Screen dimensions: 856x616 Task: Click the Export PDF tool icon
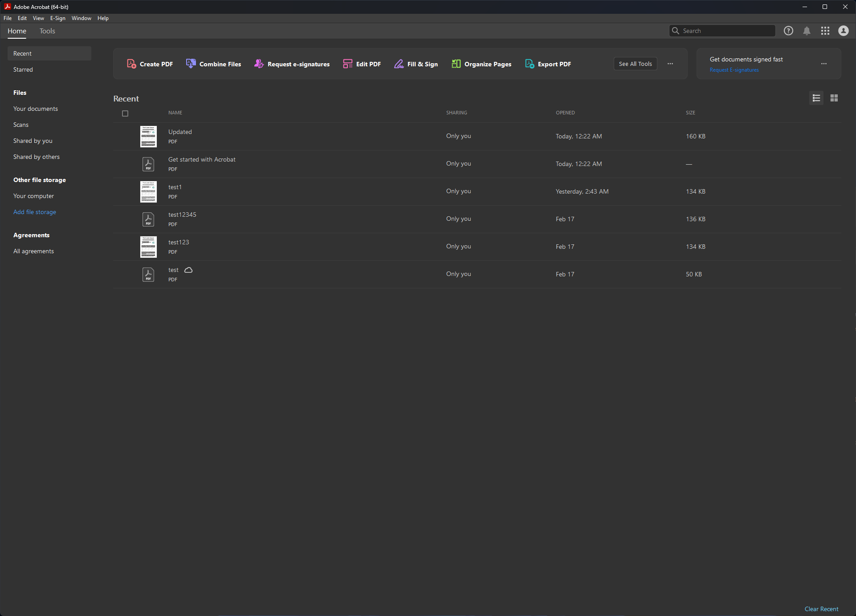[x=530, y=64]
